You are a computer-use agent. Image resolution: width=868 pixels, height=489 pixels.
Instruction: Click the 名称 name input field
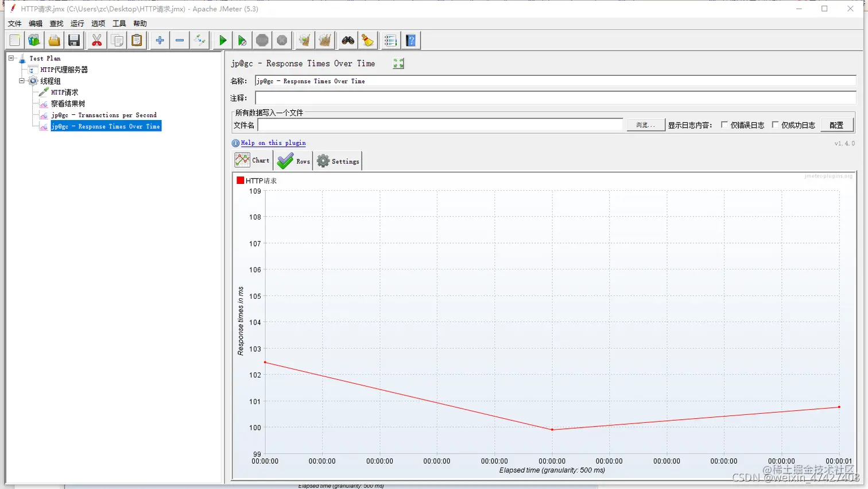coord(555,81)
